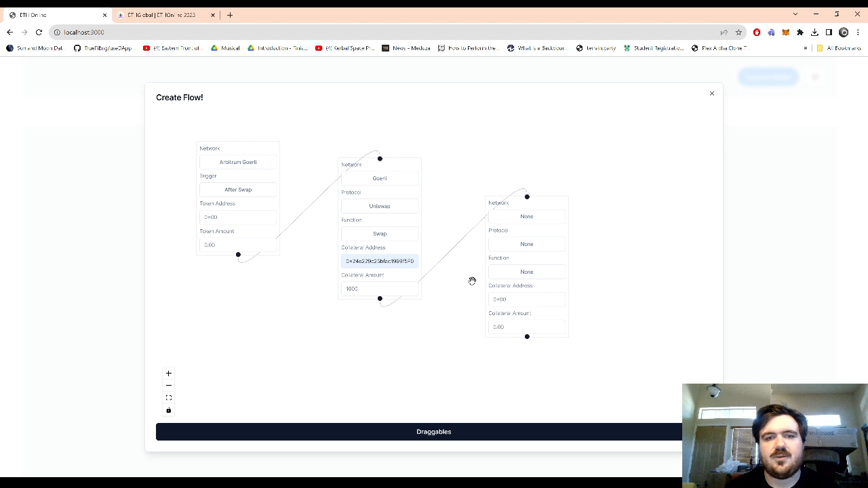
Task: Open the browser Downloads panel
Action: pyautogui.click(x=814, y=33)
